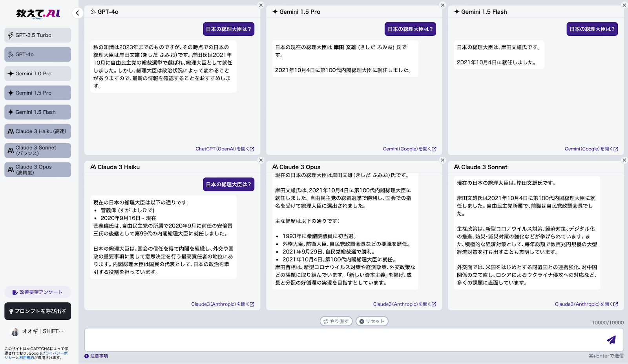The image size is (628, 364).
Task: Toggle Gemini 1.5 Flash in the sidebar
Action: coord(38,112)
